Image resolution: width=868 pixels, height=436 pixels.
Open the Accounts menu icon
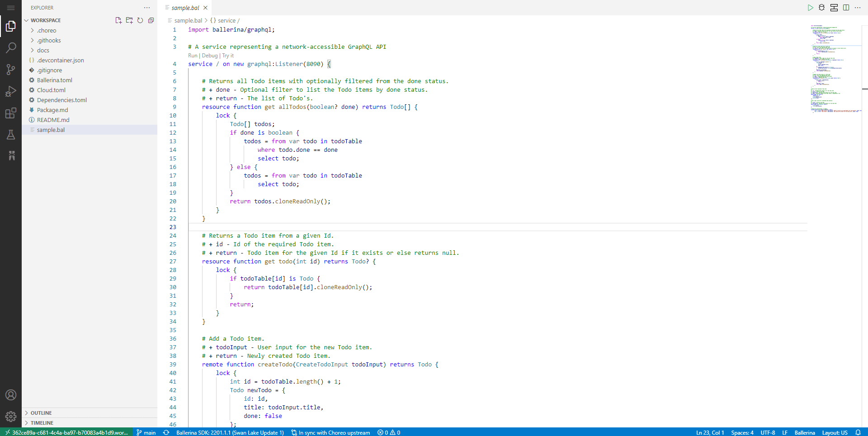click(11, 395)
